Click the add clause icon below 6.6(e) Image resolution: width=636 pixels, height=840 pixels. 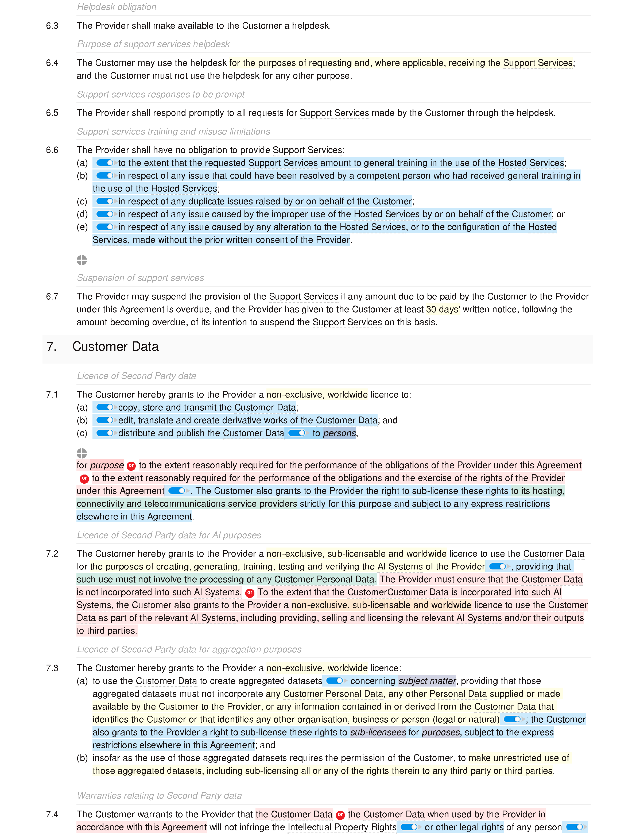pyautogui.click(x=83, y=259)
